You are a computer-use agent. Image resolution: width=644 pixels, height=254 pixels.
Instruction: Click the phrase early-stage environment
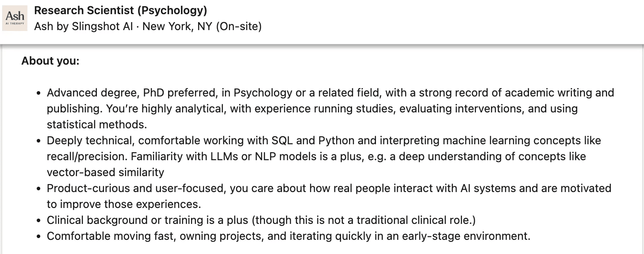(x=465, y=236)
